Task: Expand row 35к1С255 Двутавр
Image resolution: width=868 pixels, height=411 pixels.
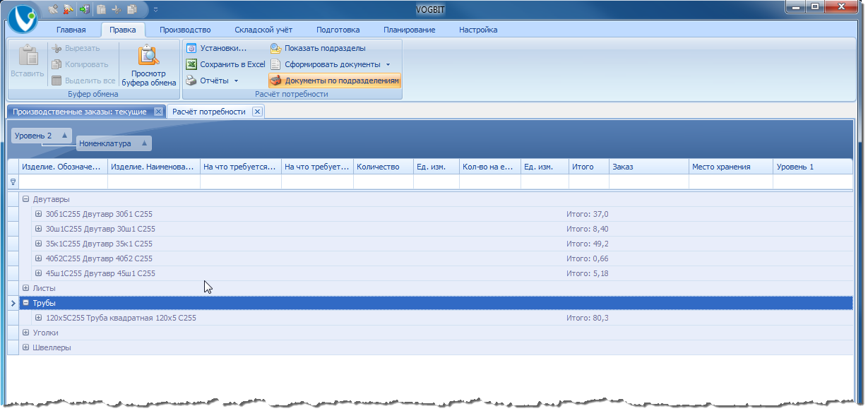Action: [39, 244]
